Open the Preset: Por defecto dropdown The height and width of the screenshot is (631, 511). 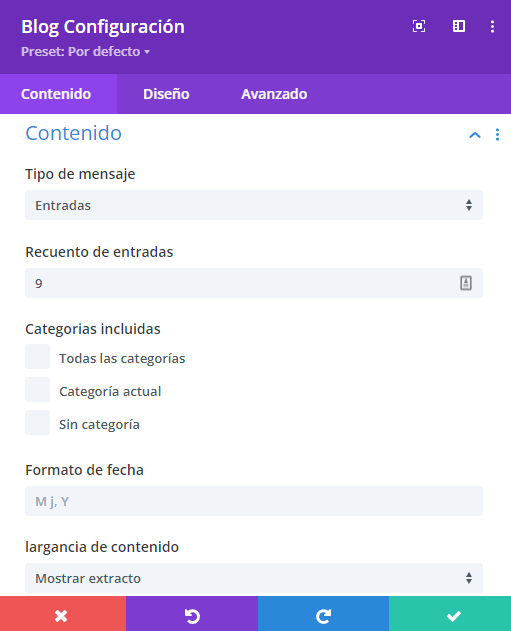[85, 52]
